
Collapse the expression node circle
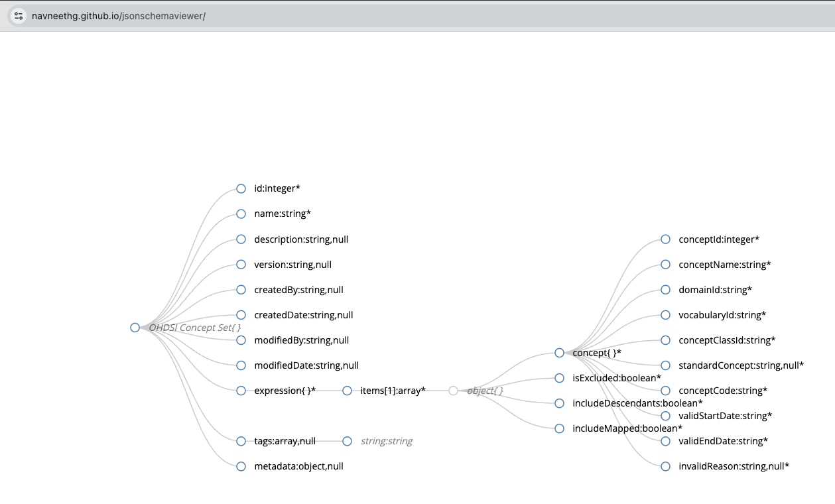241,391
